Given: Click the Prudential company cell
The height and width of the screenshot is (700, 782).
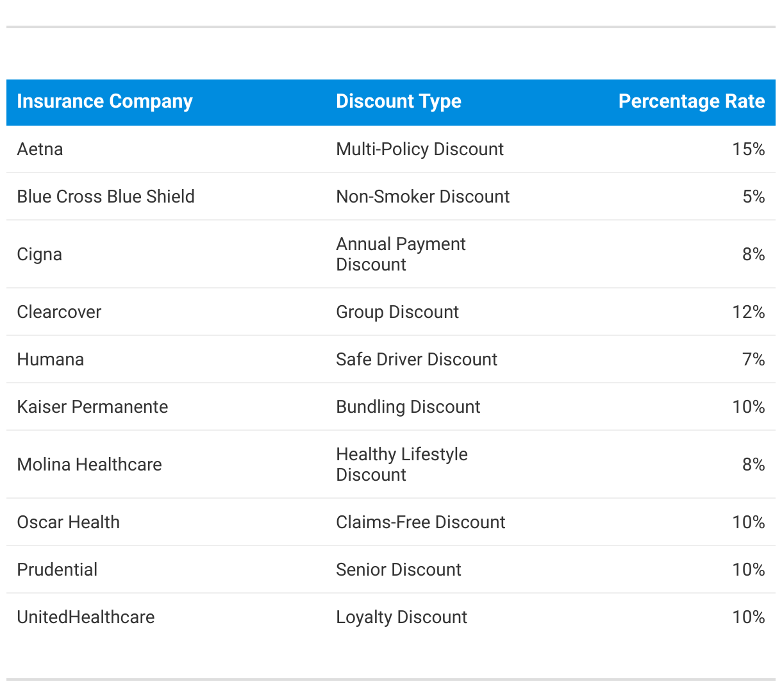Looking at the screenshot, I should [x=57, y=570].
